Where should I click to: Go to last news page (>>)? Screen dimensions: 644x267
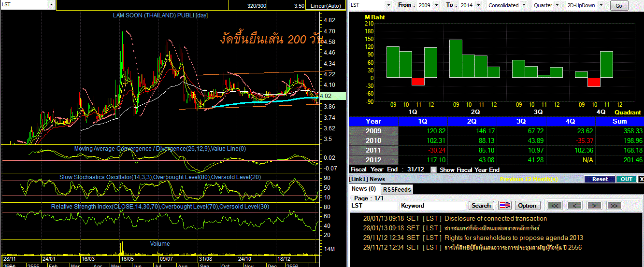point(614,205)
